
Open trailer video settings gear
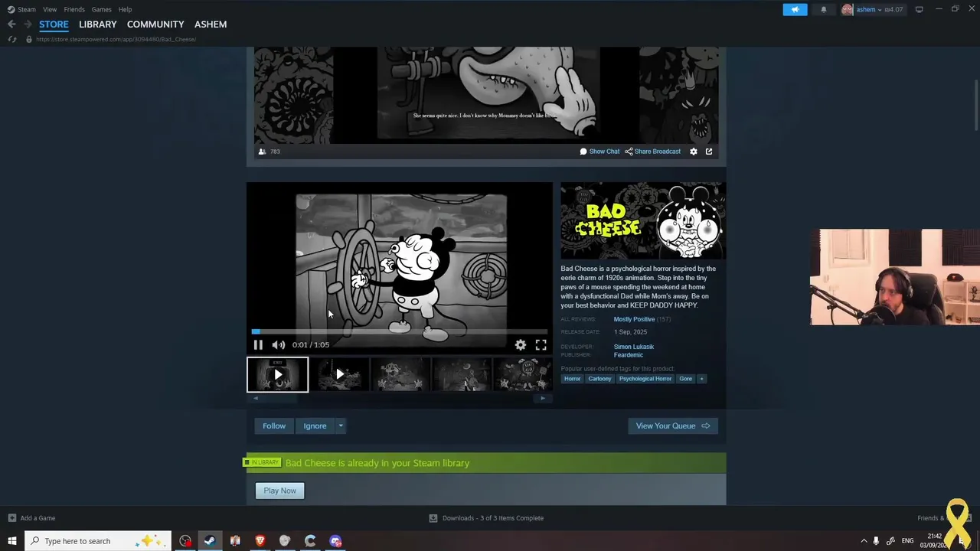click(521, 345)
